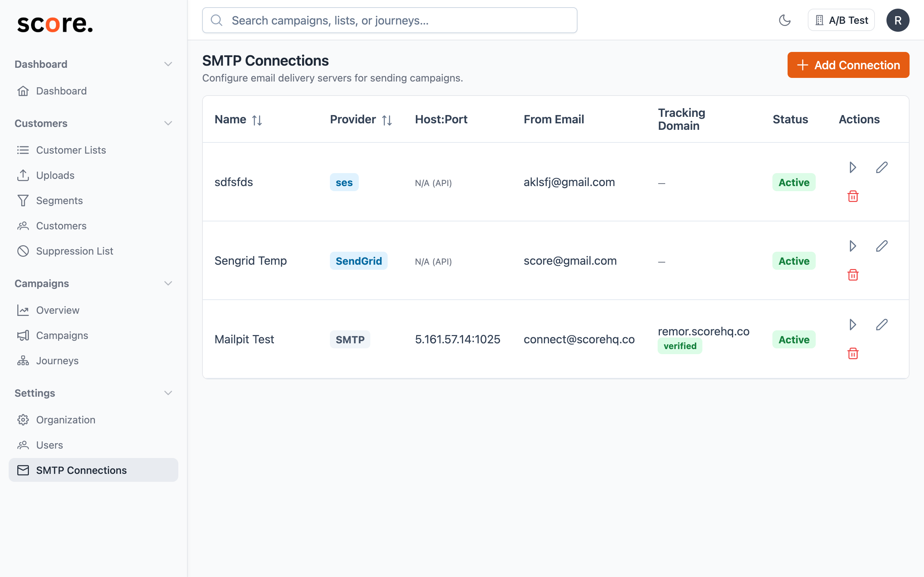Click the Add Connection button
Viewport: 924px width, 577px height.
848,65
